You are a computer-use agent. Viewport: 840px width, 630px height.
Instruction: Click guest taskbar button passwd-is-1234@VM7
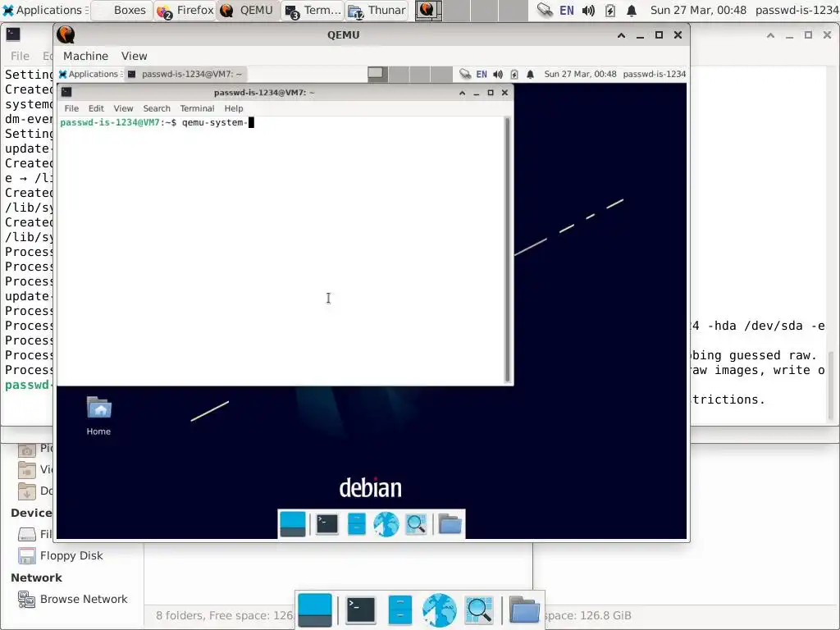pos(186,74)
